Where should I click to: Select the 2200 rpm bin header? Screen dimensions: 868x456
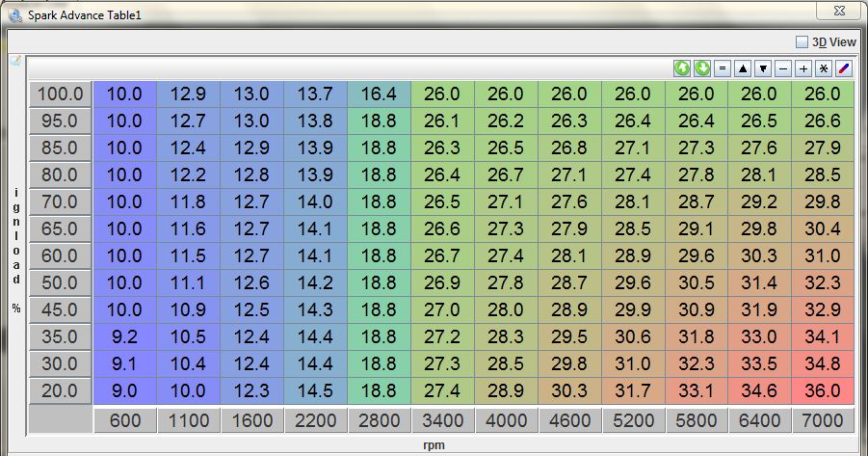pos(316,420)
